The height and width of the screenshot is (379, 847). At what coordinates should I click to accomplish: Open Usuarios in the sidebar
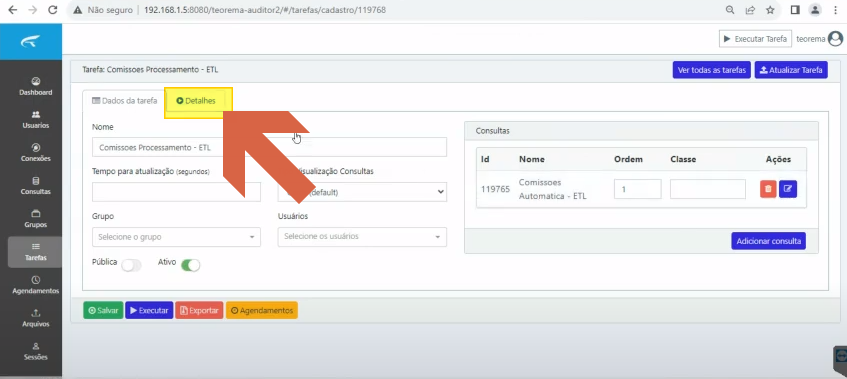(x=36, y=120)
